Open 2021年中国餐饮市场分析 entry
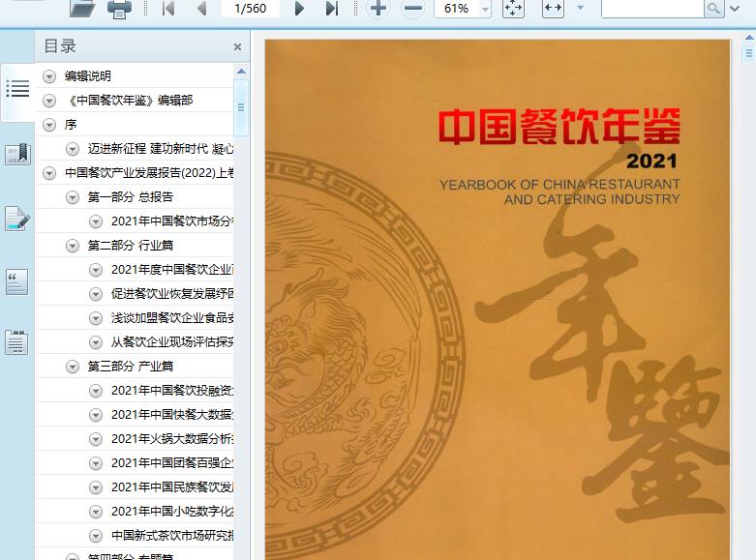This screenshot has height=560, width=756. tap(172, 221)
